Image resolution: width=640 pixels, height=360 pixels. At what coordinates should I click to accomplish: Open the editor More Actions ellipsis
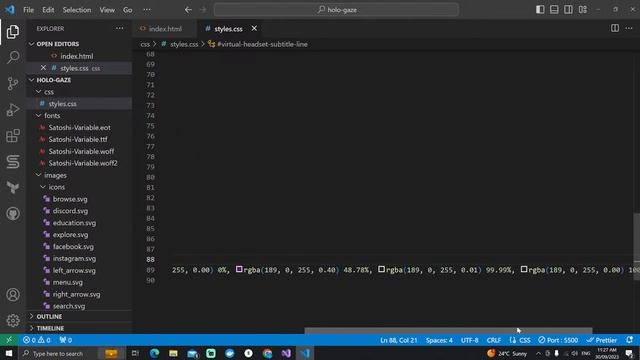(x=629, y=28)
